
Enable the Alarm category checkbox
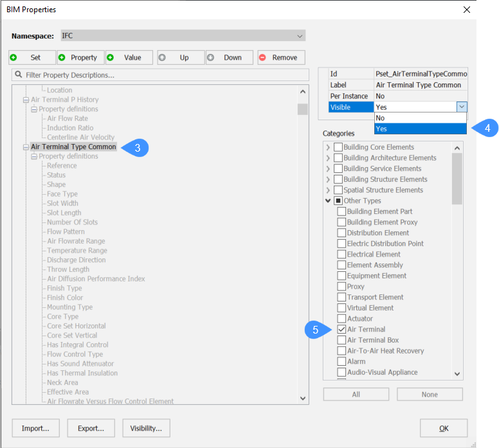point(341,361)
